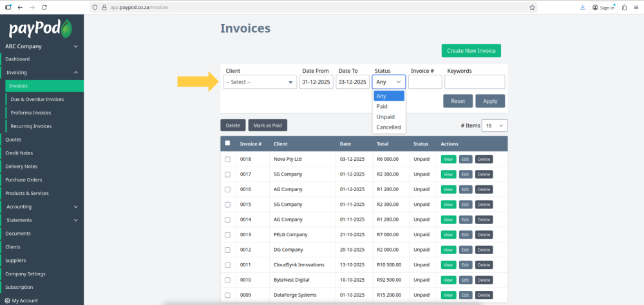
Task: Choose Any in the status list
Action: pos(389,96)
